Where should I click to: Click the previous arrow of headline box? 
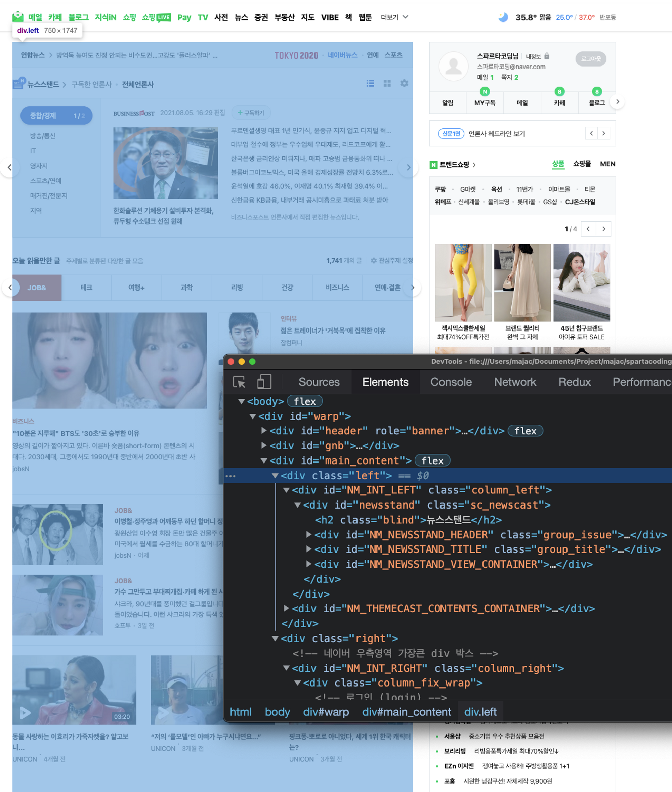coord(591,133)
